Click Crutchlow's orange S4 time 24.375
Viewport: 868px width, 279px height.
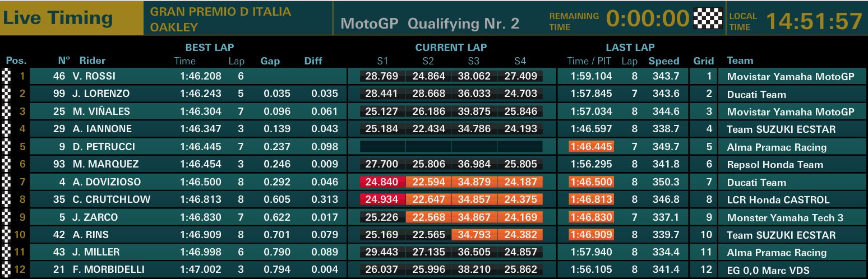click(x=520, y=199)
